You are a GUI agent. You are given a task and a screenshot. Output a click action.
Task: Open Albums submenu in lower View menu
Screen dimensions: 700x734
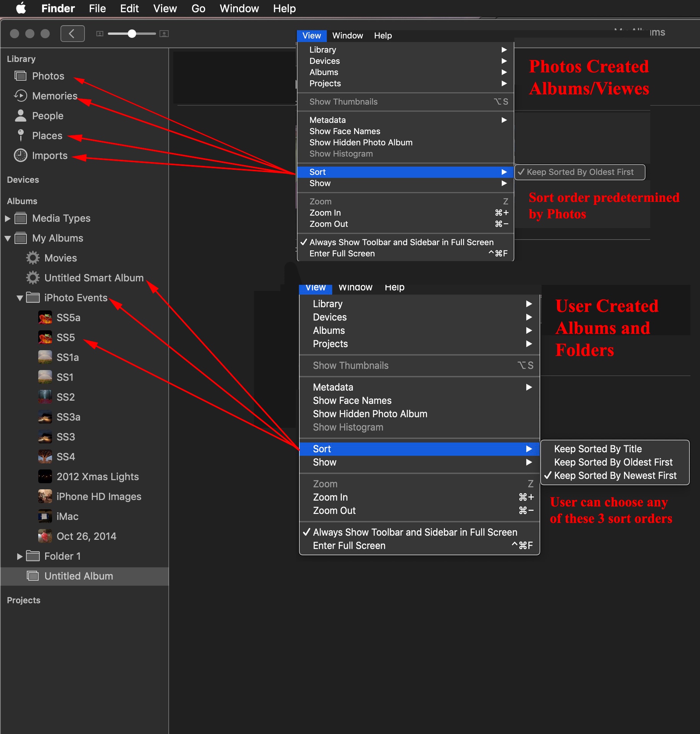coord(420,330)
